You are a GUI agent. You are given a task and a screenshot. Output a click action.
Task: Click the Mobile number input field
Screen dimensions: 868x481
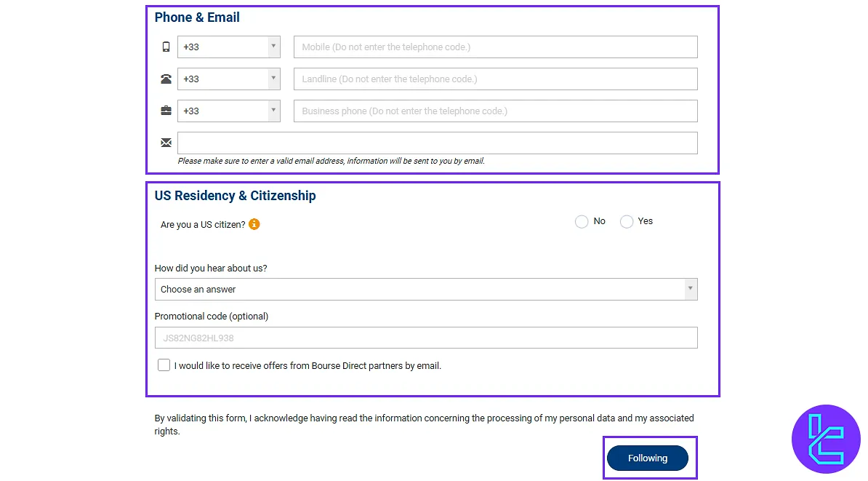click(494, 46)
